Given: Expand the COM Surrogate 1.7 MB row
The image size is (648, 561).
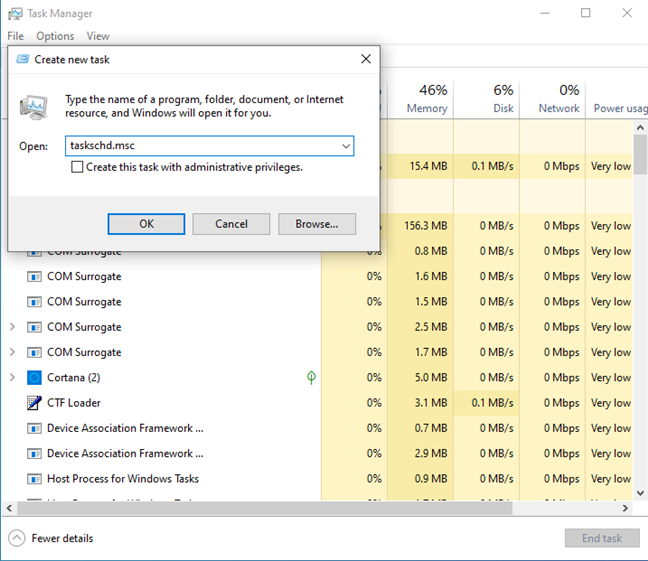Looking at the screenshot, I should pyautogui.click(x=12, y=352).
